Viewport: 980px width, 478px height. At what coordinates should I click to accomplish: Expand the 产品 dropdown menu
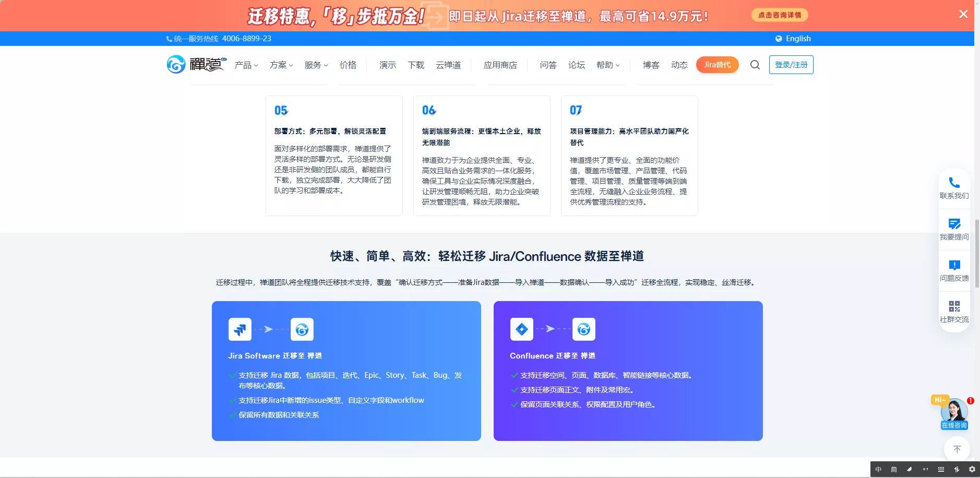[246, 65]
